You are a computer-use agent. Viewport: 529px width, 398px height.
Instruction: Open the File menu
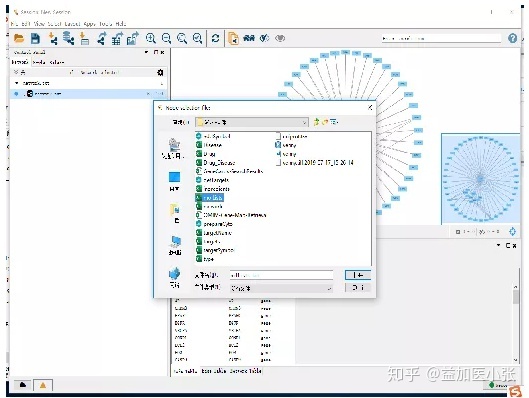point(15,24)
